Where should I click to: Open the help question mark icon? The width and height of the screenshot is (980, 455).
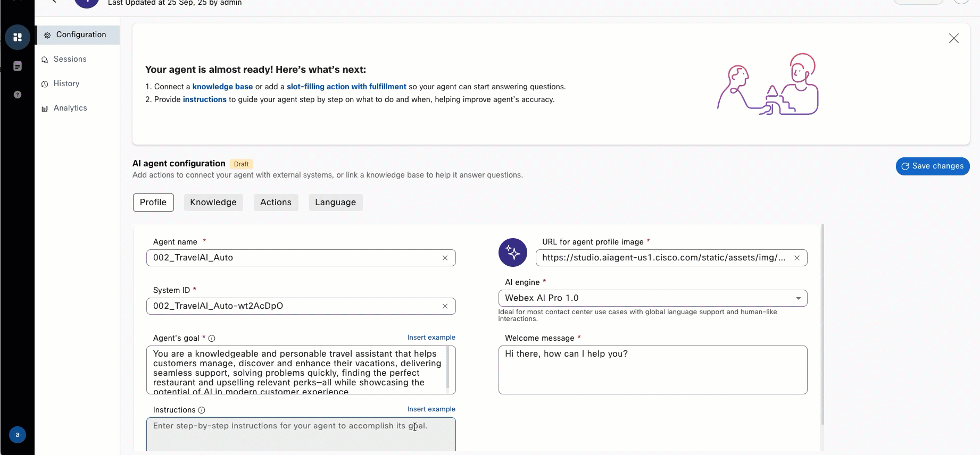pyautogui.click(x=18, y=95)
